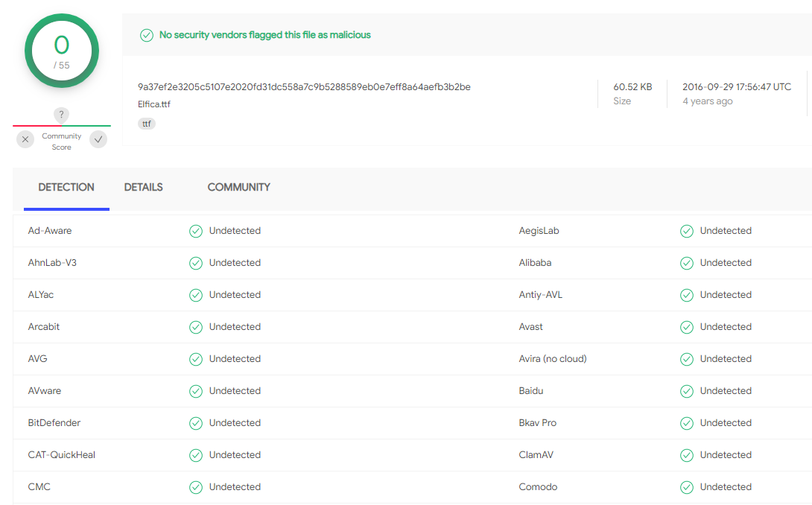Open the COMMUNITY tab
The height and width of the screenshot is (505, 812).
(238, 188)
